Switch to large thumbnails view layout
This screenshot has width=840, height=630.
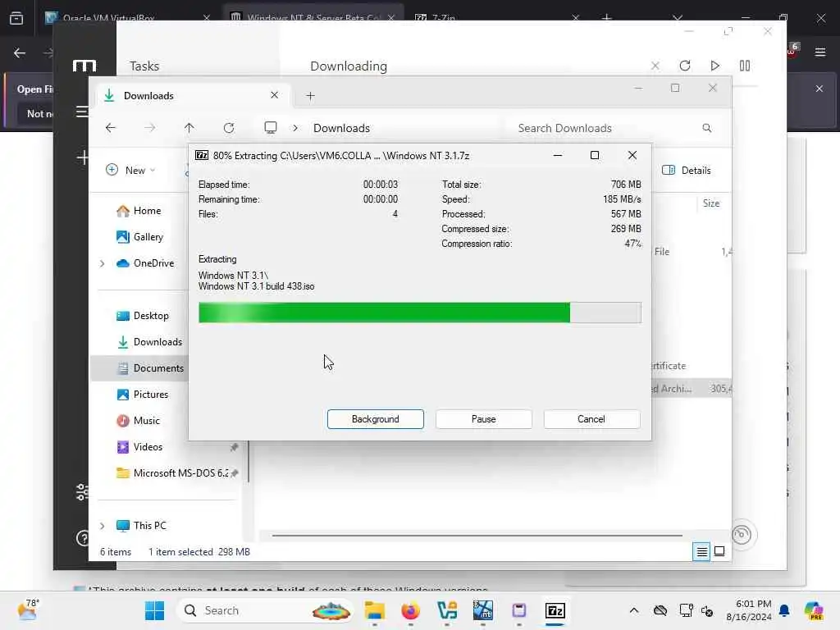tap(719, 551)
